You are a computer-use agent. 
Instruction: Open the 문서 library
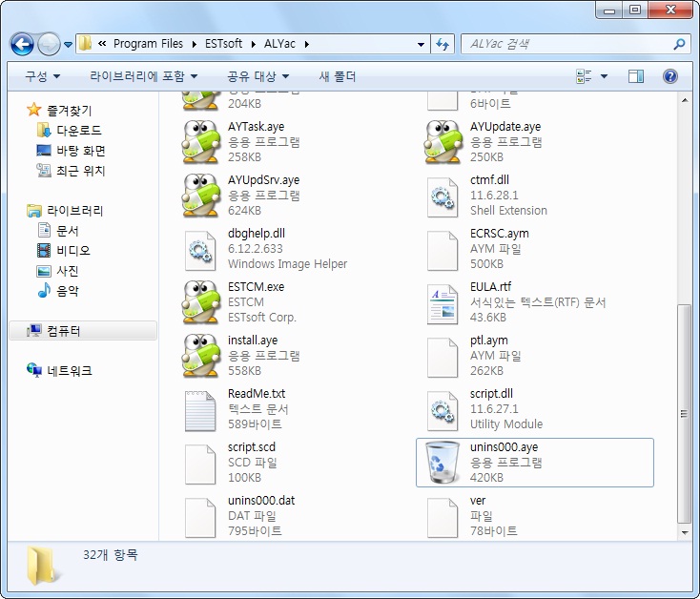point(68,231)
